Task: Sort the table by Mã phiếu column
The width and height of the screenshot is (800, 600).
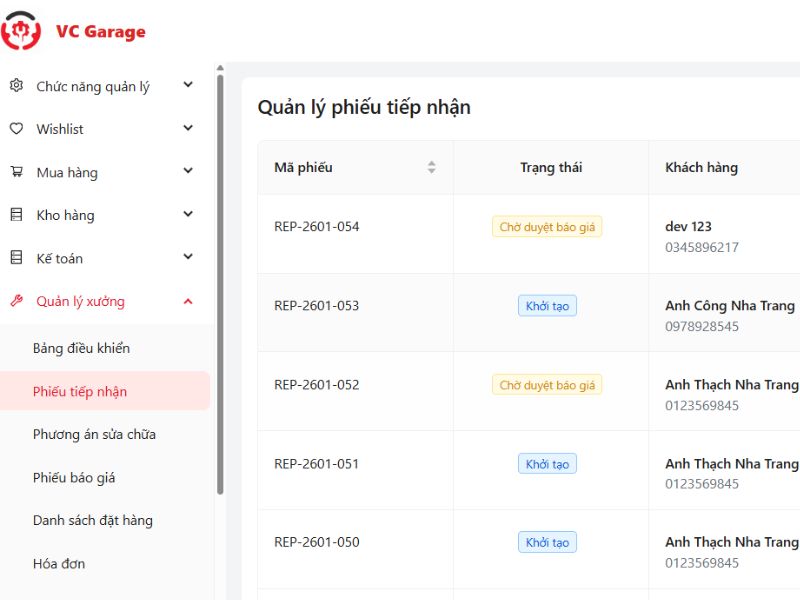Action: click(432, 167)
